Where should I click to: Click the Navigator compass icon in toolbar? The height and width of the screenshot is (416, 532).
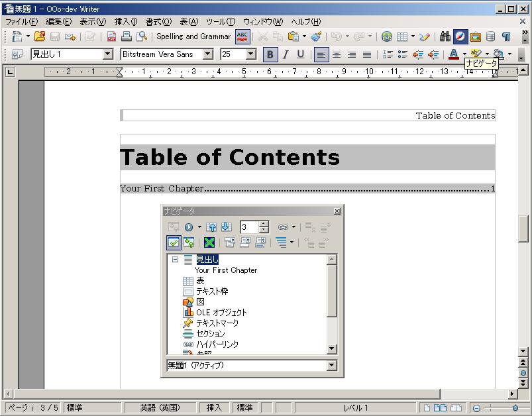[460, 36]
